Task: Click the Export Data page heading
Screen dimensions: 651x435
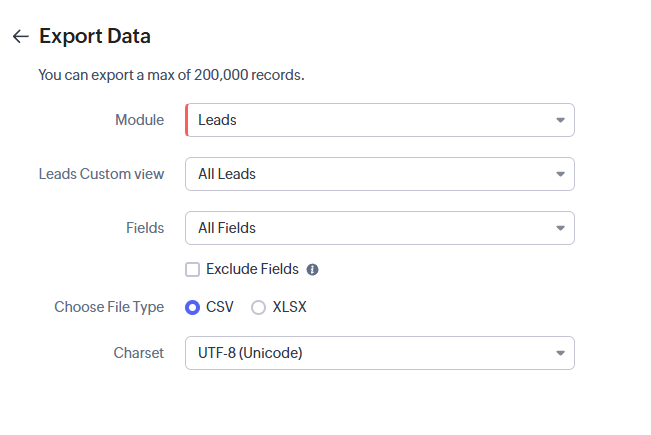Action: coord(95,37)
